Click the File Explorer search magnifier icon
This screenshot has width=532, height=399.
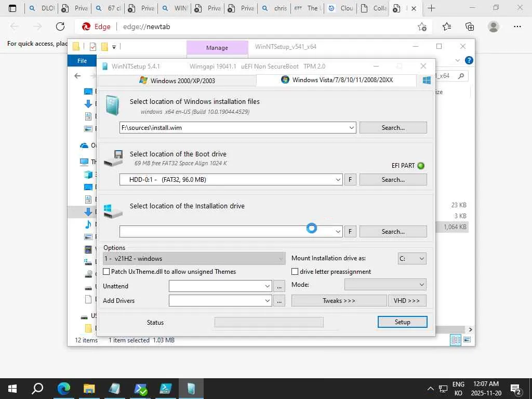click(x=461, y=76)
